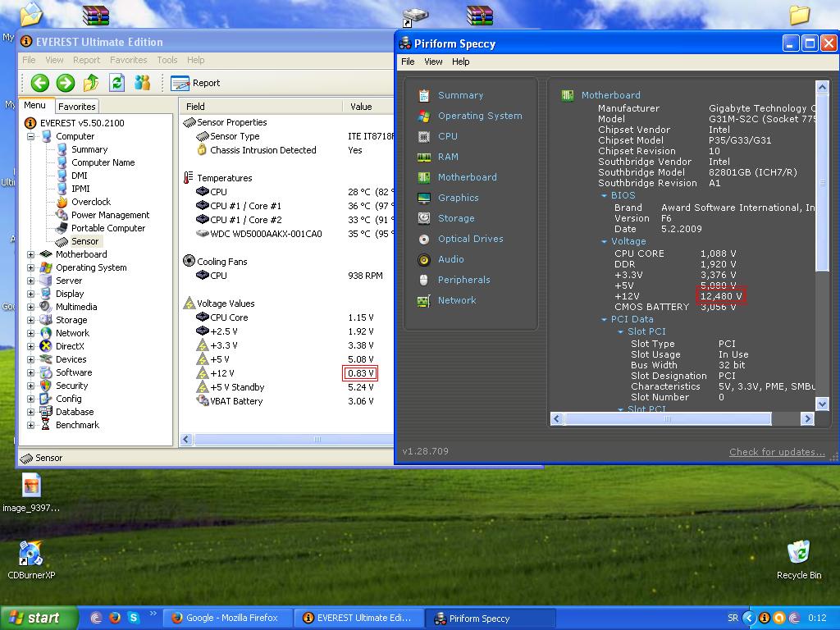Expand the Motherboard tree node in EVEREST
Screen dimensions: 840x630
31,254
